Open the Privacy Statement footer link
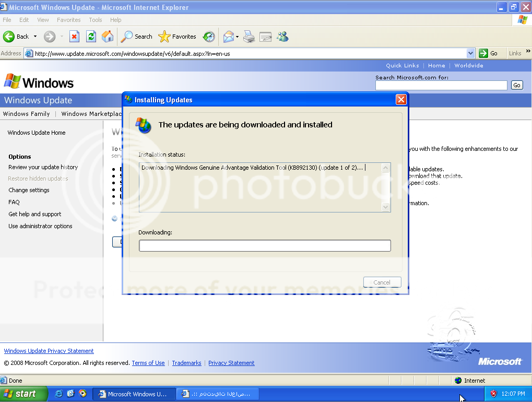532x402 pixels. pyautogui.click(x=231, y=363)
